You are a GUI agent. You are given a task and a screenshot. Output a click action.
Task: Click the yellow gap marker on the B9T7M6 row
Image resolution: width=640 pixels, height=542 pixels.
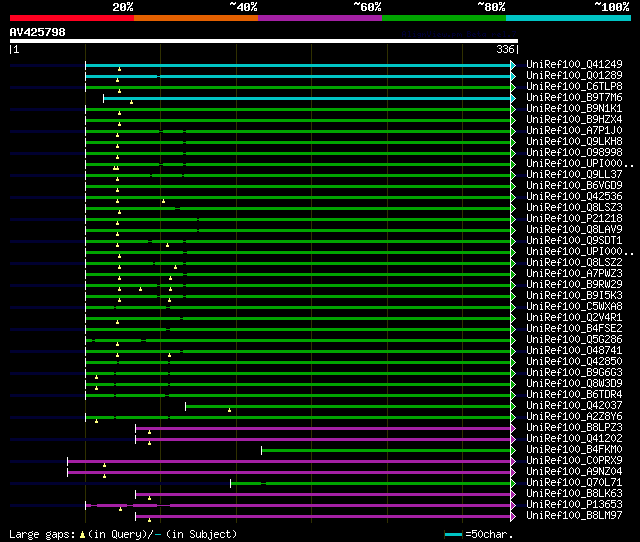pos(131,102)
